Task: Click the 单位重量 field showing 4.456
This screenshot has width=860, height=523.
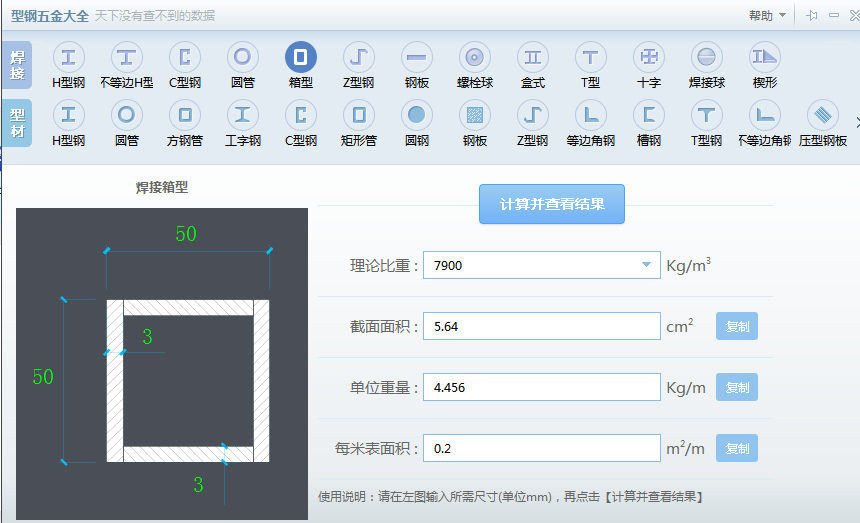Action: click(x=541, y=387)
